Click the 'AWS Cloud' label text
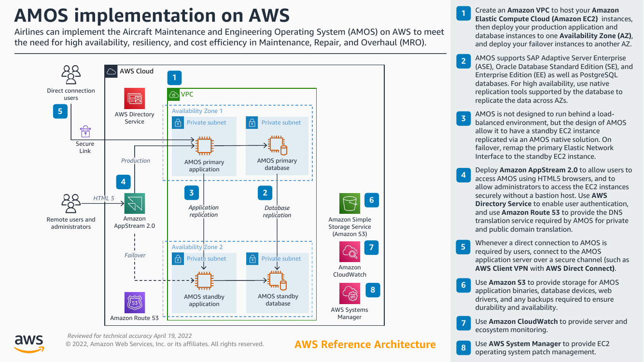This screenshot has height=362, width=644. point(137,71)
